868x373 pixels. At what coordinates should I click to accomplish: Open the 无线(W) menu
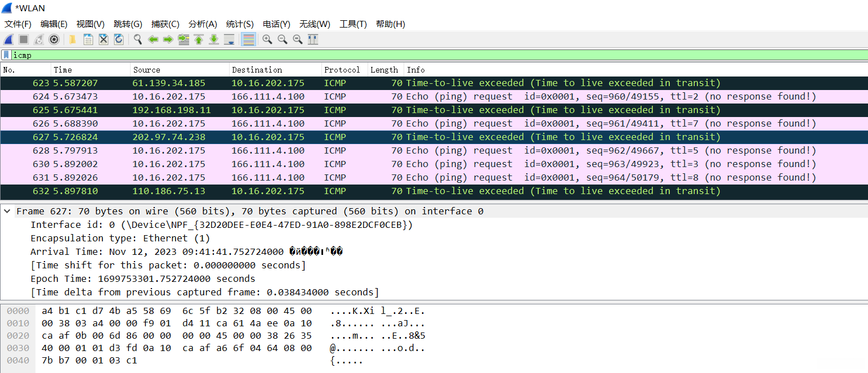click(315, 24)
